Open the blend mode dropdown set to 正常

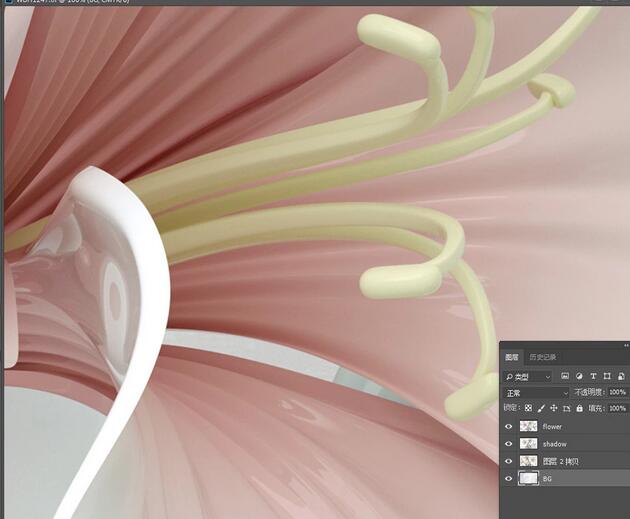[535, 393]
